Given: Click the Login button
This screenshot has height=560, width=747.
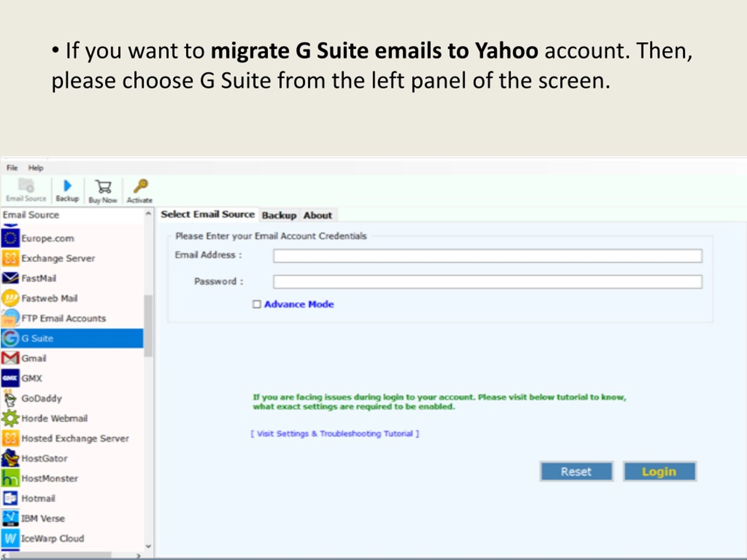Looking at the screenshot, I should (659, 471).
